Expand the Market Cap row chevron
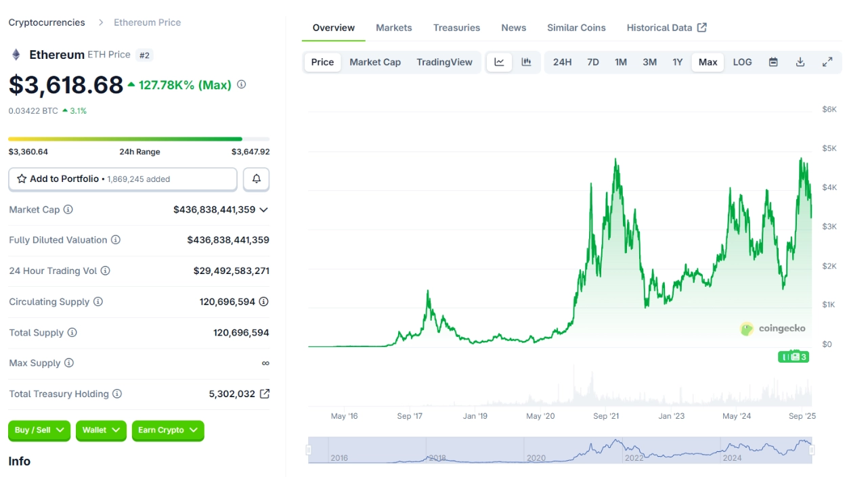 click(x=264, y=210)
